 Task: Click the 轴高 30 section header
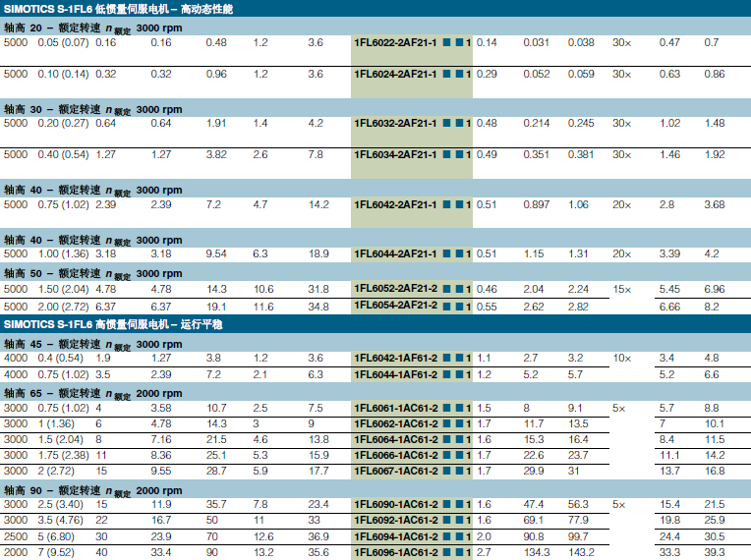pos(375,109)
